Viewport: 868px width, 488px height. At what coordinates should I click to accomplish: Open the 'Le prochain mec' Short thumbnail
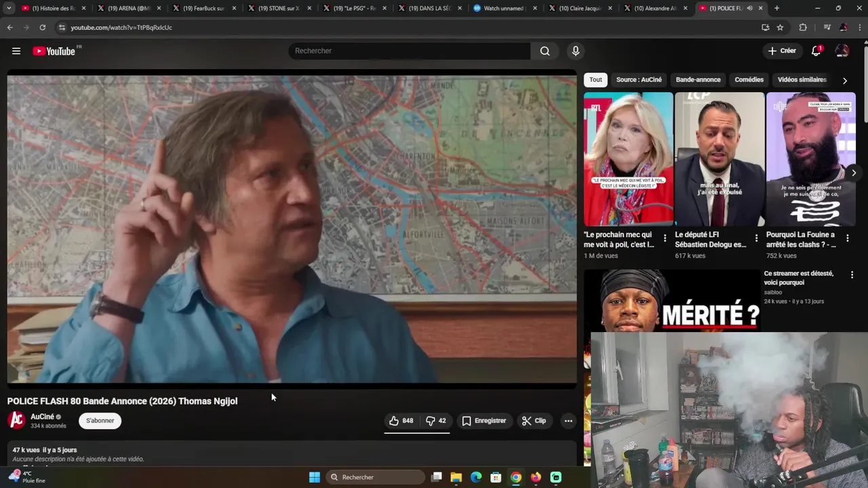coord(628,159)
